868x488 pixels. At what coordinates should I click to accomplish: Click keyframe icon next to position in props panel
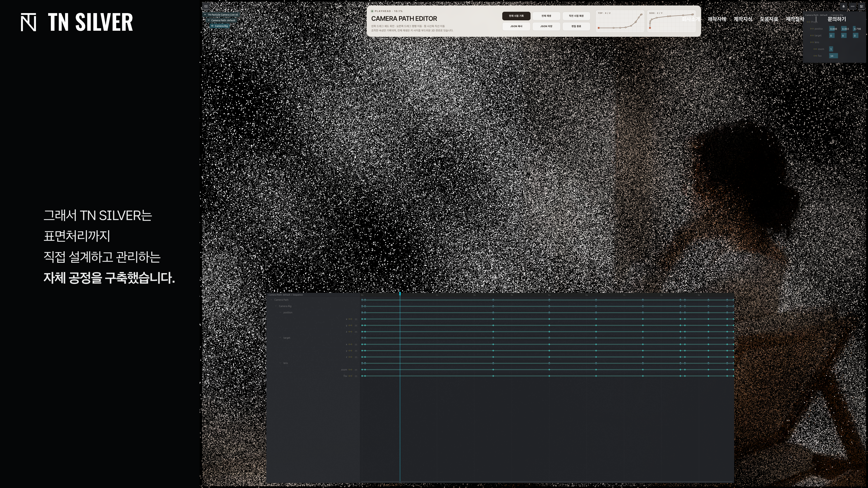click(x=812, y=29)
